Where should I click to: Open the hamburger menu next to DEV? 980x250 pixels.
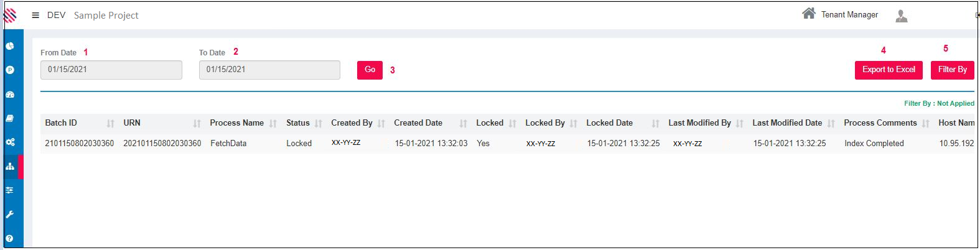[x=35, y=16]
